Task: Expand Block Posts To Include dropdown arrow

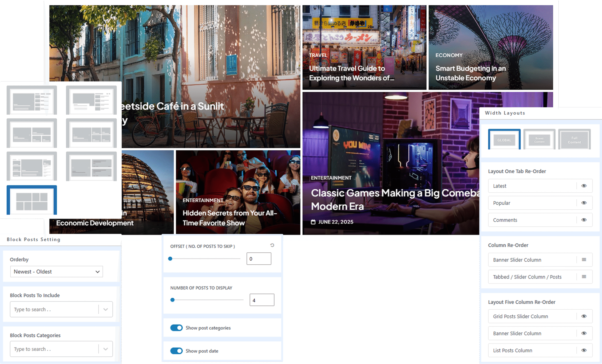Action: click(x=106, y=309)
